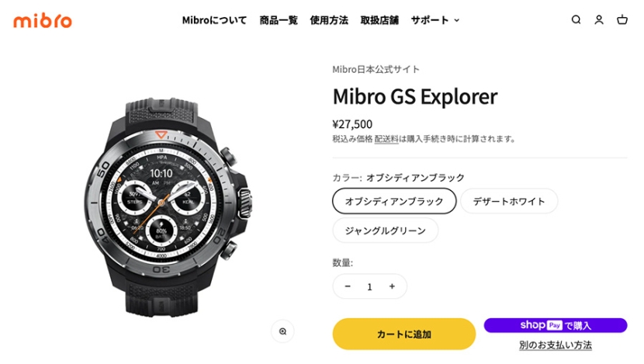The width and height of the screenshot is (644, 364).
Task: Open the 配送料 shipping link
Action: (386, 139)
